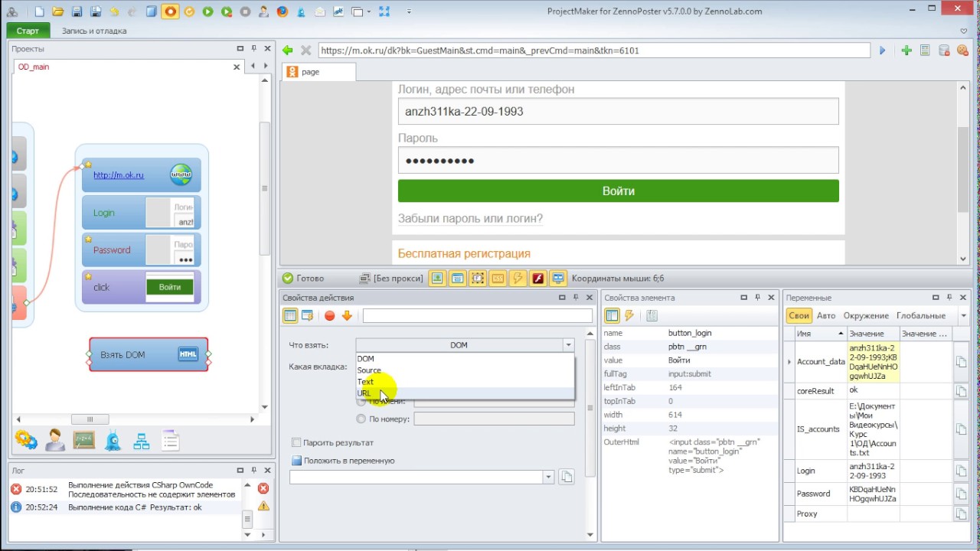The height and width of the screenshot is (551, 980).
Task: Open the 'Старт' ribbon tab
Action: tap(28, 31)
